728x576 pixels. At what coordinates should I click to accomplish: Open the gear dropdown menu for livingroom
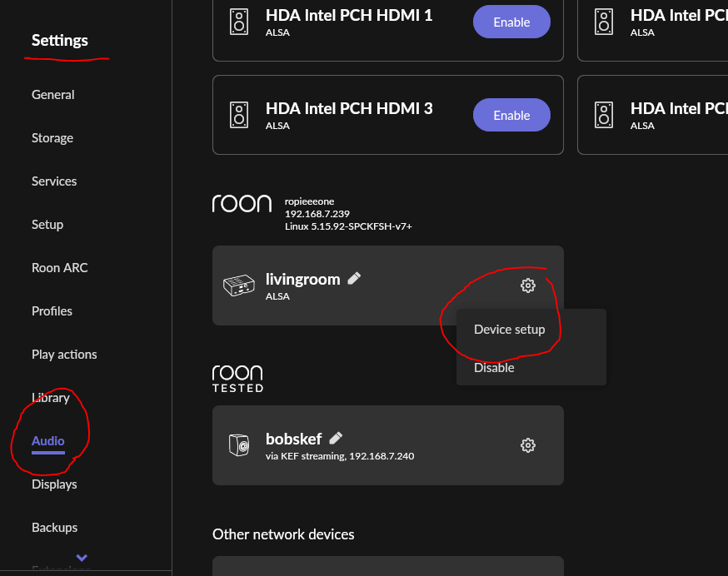[x=527, y=286]
